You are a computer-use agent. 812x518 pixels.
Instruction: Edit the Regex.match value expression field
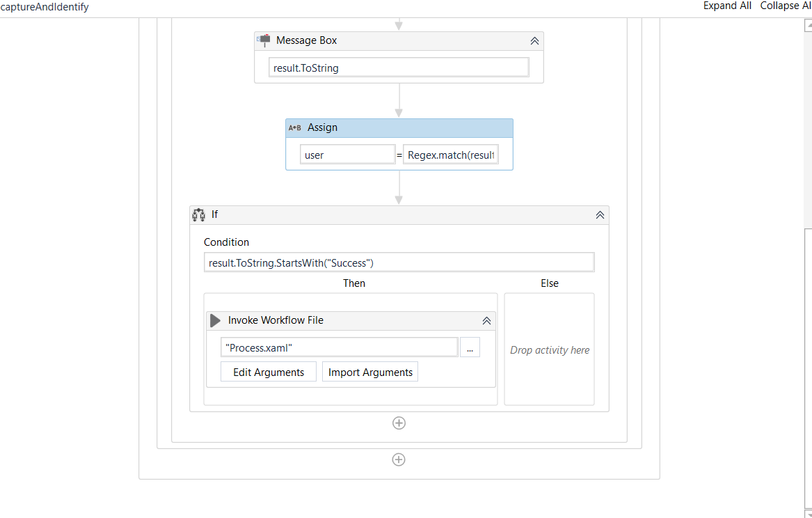[451, 155]
